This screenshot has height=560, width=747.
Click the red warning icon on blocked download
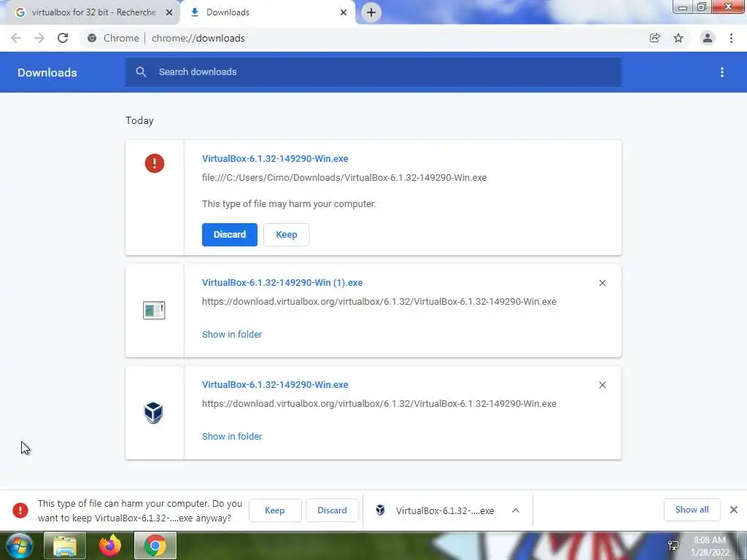coord(155,163)
